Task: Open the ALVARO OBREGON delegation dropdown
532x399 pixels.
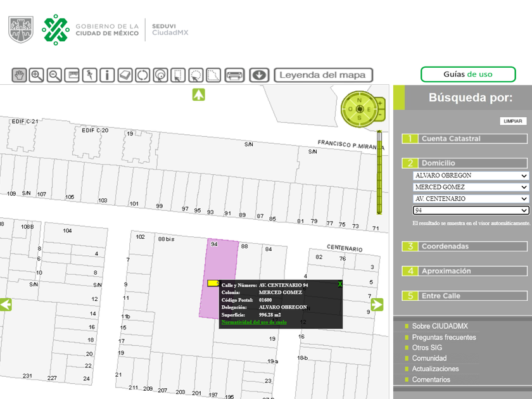Action: click(x=470, y=175)
